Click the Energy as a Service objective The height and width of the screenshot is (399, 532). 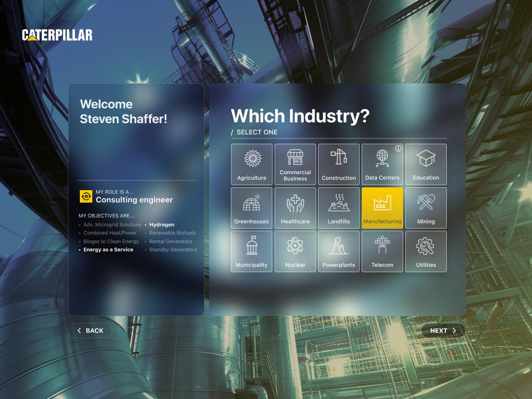(108, 250)
